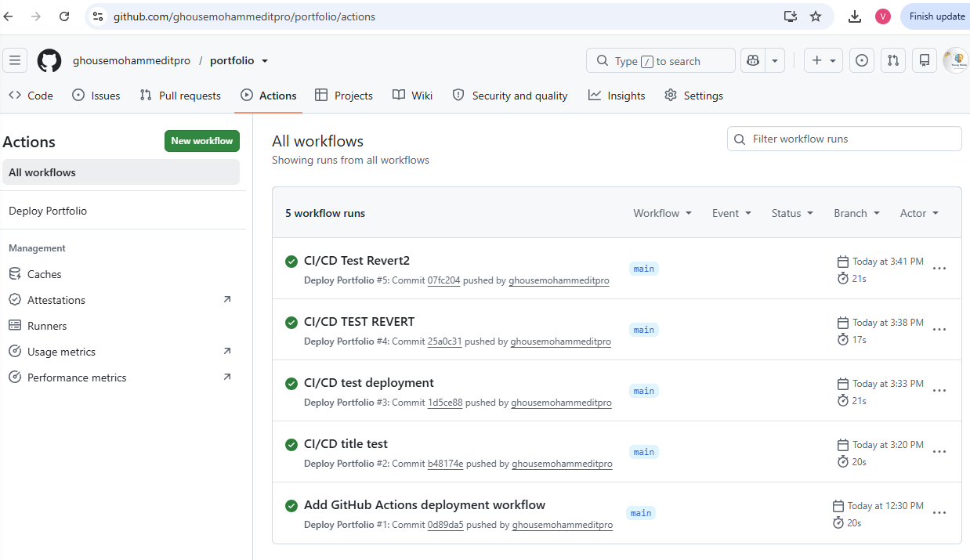Open Add GitHub Actions deployment workflow run
This screenshot has width=970, height=560.
tap(425, 505)
